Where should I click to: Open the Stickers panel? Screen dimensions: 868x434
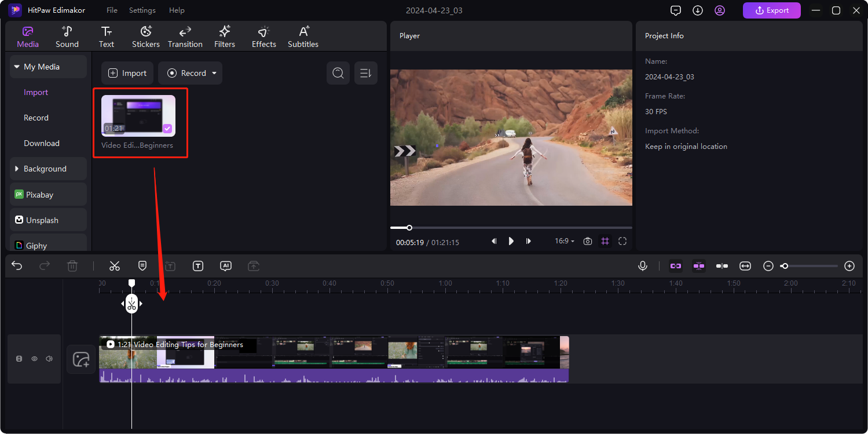pyautogui.click(x=145, y=36)
